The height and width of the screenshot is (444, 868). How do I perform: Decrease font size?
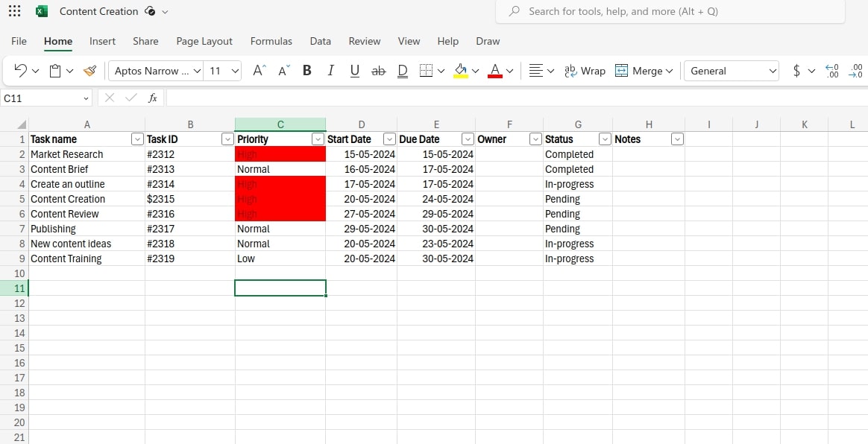click(x=284, y=71)
